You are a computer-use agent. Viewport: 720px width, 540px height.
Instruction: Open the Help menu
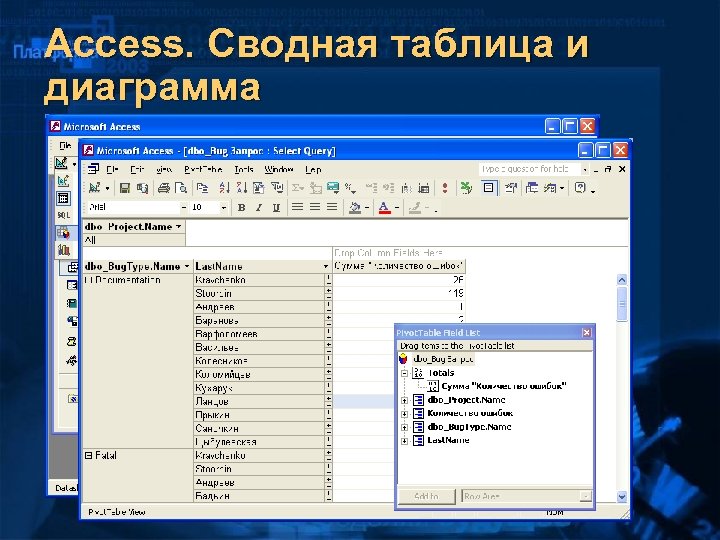click(313, 170)
